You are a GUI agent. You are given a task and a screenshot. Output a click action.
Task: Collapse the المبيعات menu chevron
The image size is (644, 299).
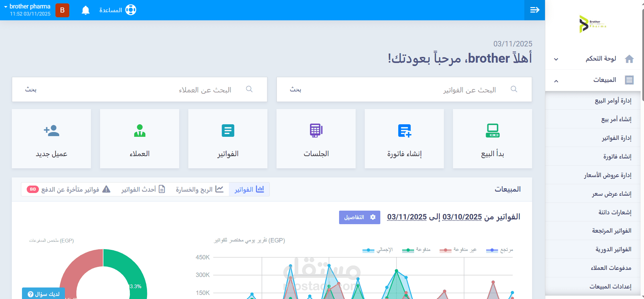[x=556, y=81]
